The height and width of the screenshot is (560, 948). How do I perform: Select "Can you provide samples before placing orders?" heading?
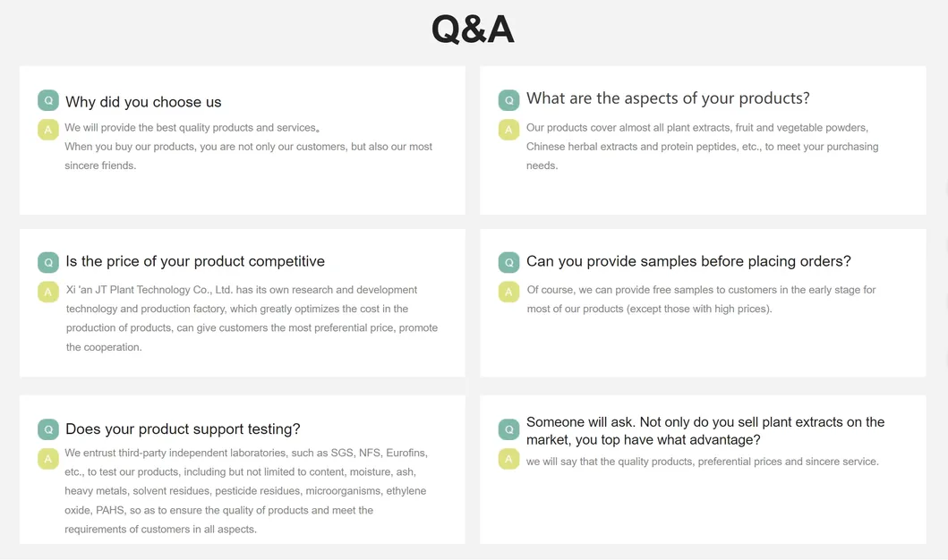tap(688, 261)
